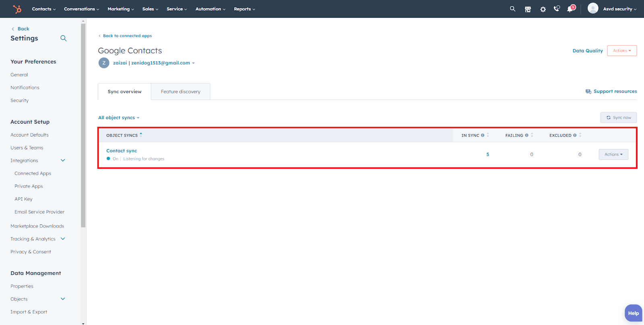Click the Failing info icon

pos(526,135)
